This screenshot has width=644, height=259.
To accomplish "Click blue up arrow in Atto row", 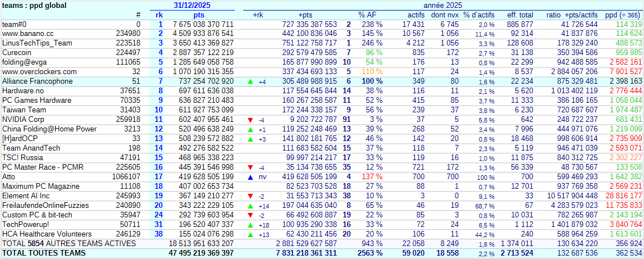I will (x=250, y=177).
